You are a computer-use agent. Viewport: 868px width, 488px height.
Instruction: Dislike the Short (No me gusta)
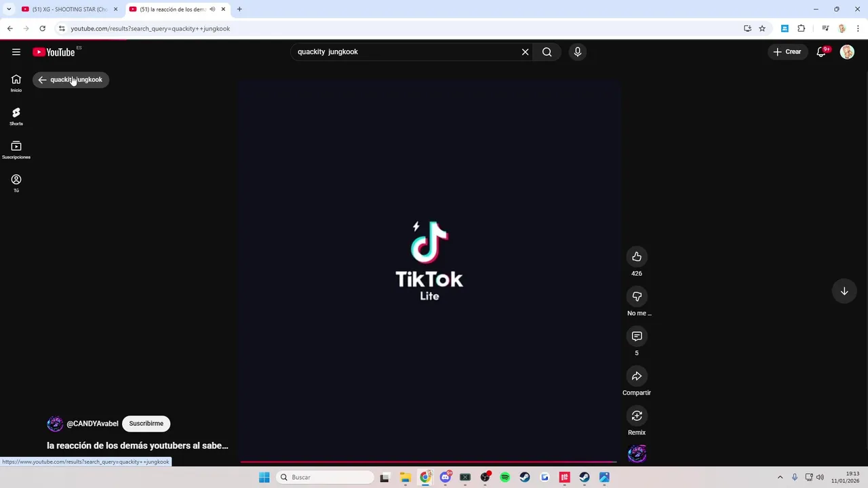point(637,296)
